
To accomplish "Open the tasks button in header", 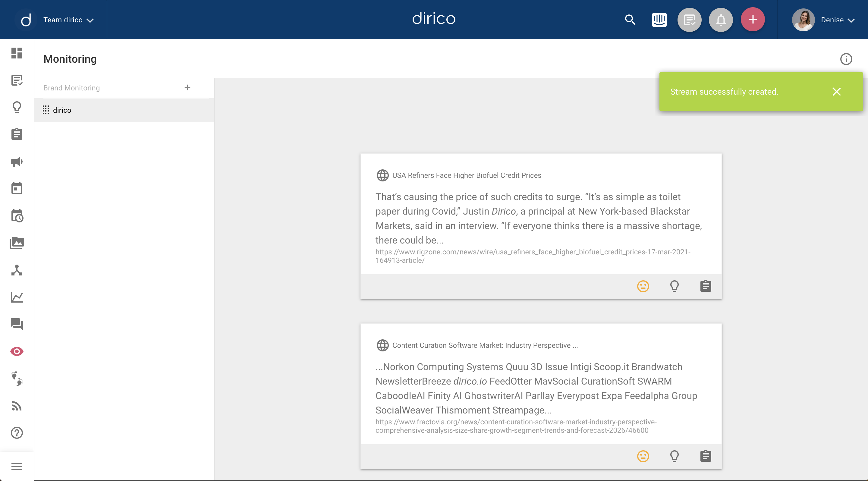I will pyautogui.click(x=689, y=20).
